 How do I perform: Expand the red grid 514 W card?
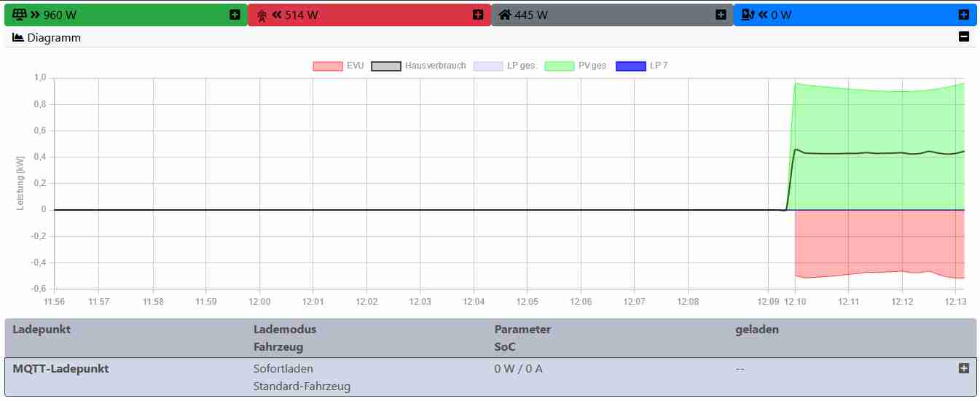(x=478, y=15)
